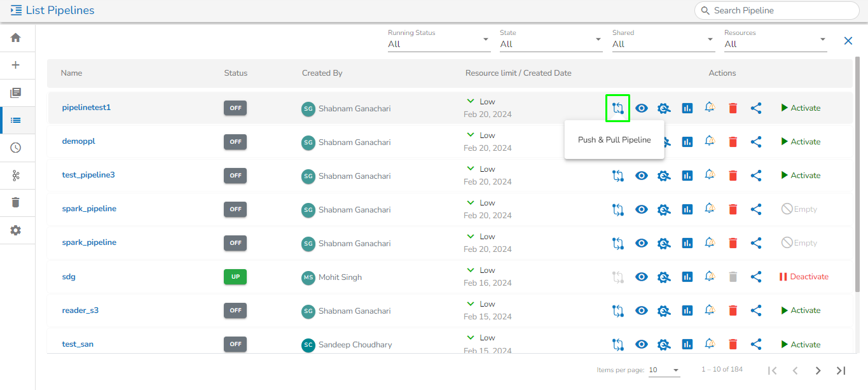
Task: Open the Settings gear in sidebar
Action: (x=16, y=230)
